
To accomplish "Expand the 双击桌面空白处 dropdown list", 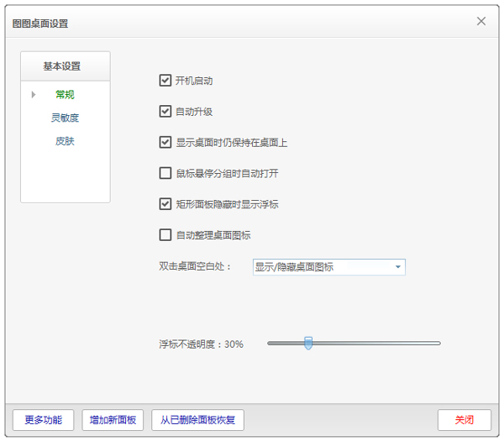I will (397, 267).
